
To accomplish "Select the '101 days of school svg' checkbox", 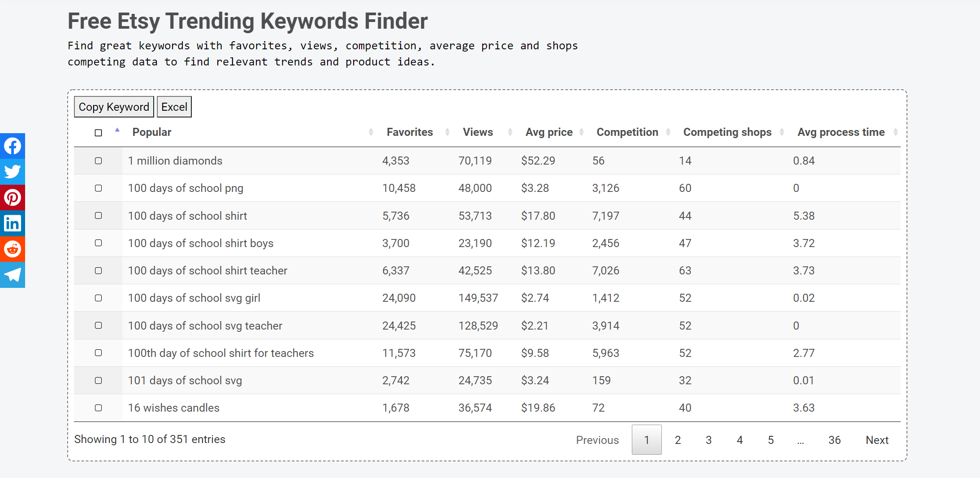I will point(99,380).
